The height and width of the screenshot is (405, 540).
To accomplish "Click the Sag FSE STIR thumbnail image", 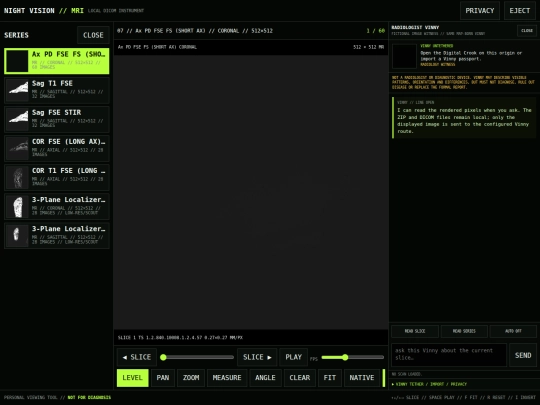I will 18,119.
